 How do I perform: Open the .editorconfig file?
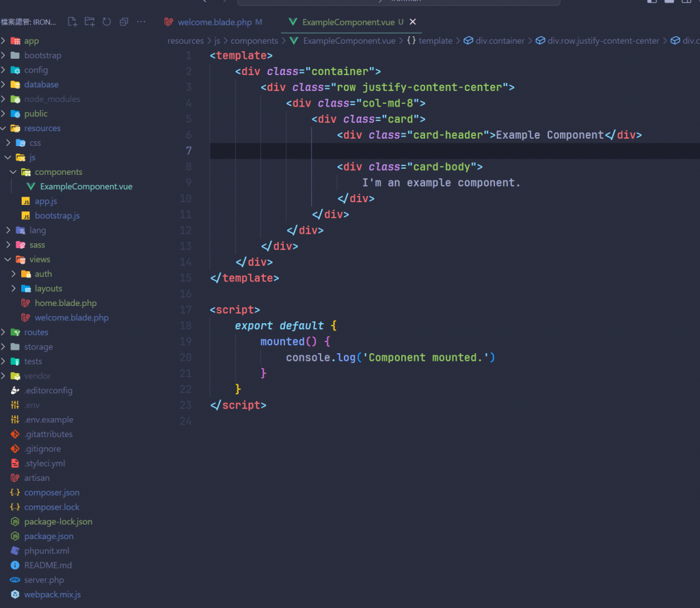pos(48,390)
